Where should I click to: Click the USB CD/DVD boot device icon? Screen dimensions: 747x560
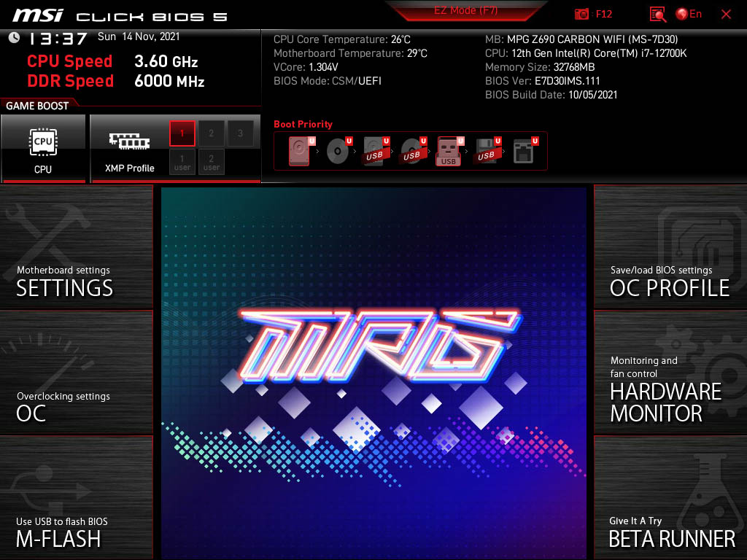pos(411,151)
